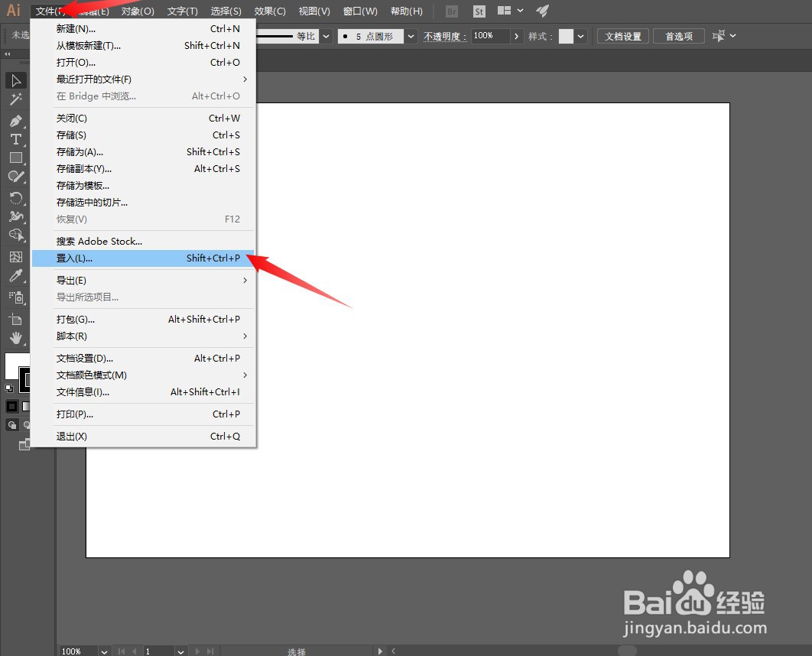Expand opacity slider arrow
This screenshot has width=812, height=656.
pos(516,36)
